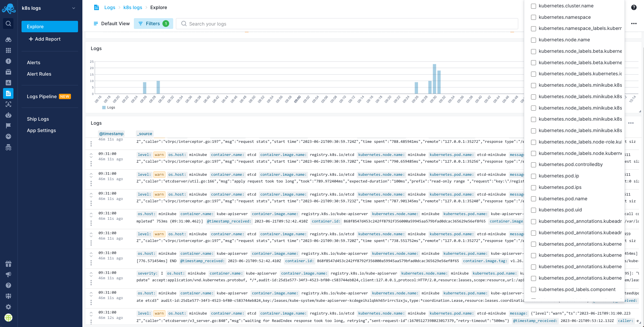The height and width of the screenshot is (327, 644).
Task: Open the search icon in sidebar
Action: click(x=8, y=24)
